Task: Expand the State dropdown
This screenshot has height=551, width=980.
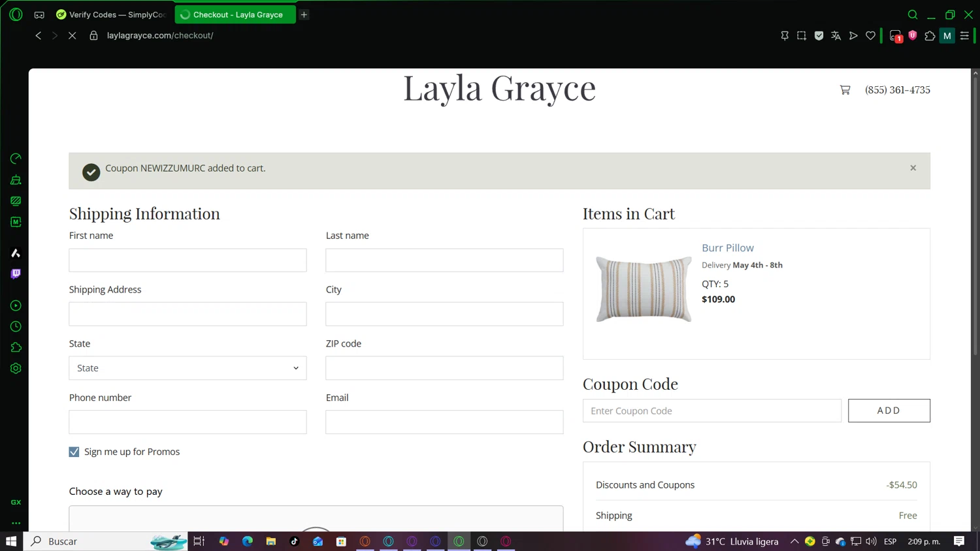Action: 188,368
